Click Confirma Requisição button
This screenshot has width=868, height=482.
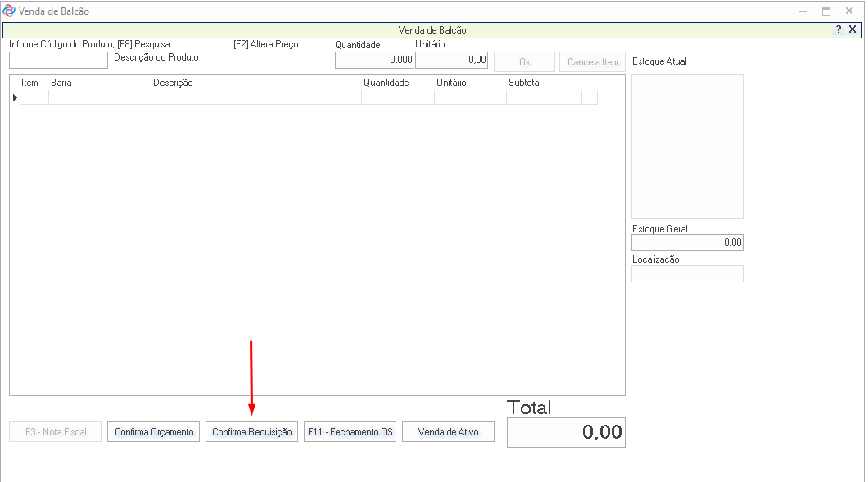[x=251, y=432]
